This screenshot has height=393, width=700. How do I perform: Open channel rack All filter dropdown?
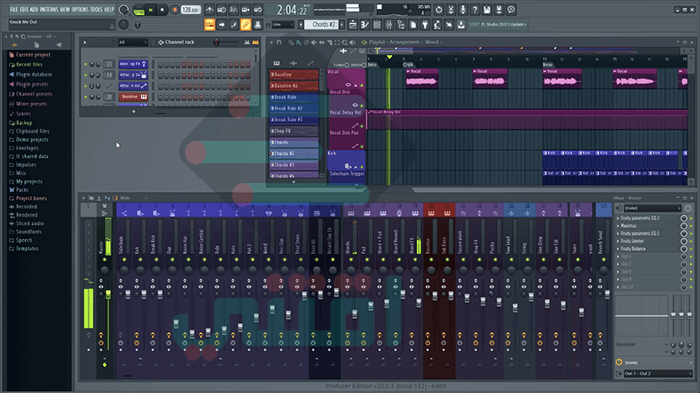[132, 42]
